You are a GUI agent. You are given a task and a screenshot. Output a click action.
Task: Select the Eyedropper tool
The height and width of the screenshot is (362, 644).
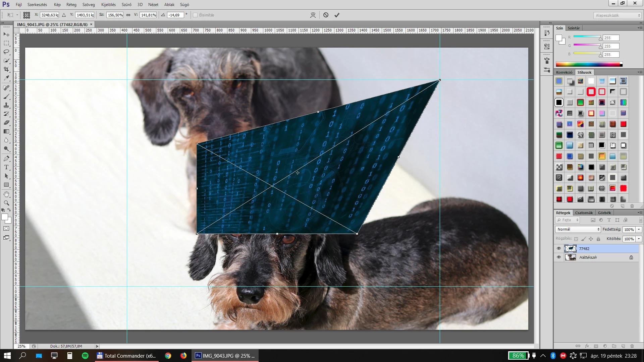pyautogui.click(x=6, y=78)
